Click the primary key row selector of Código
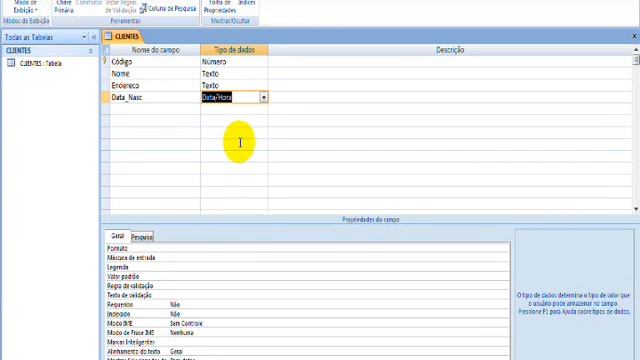Viewport: 640px width, 360px height. click(x=105, y=62)
